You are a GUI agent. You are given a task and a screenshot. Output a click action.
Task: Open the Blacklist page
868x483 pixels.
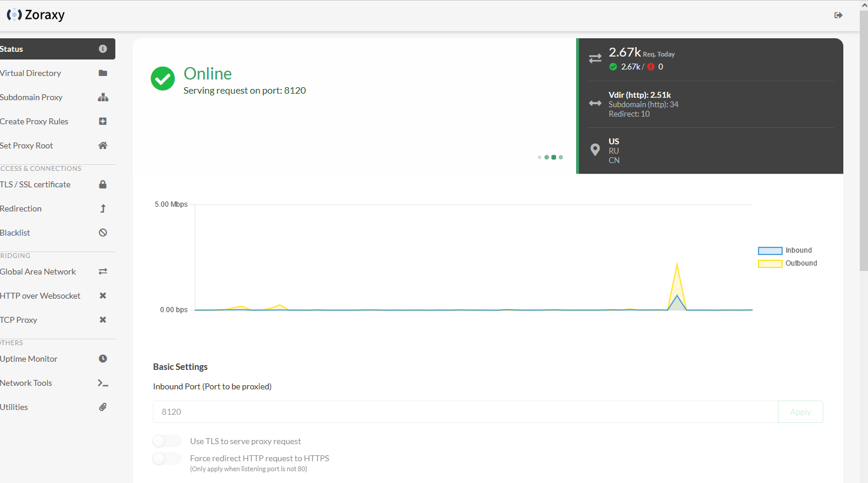58,233
